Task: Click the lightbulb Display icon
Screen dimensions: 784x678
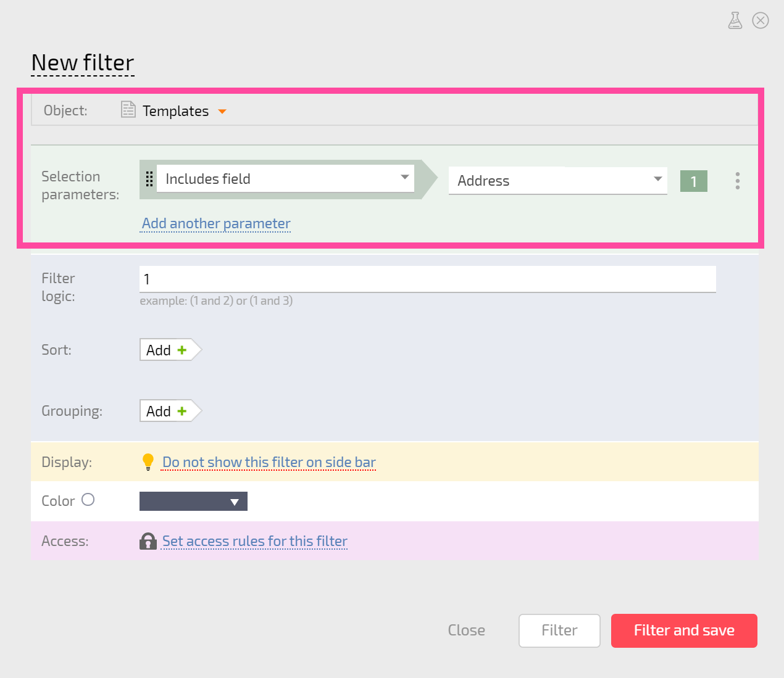Action: coord(148,462)
